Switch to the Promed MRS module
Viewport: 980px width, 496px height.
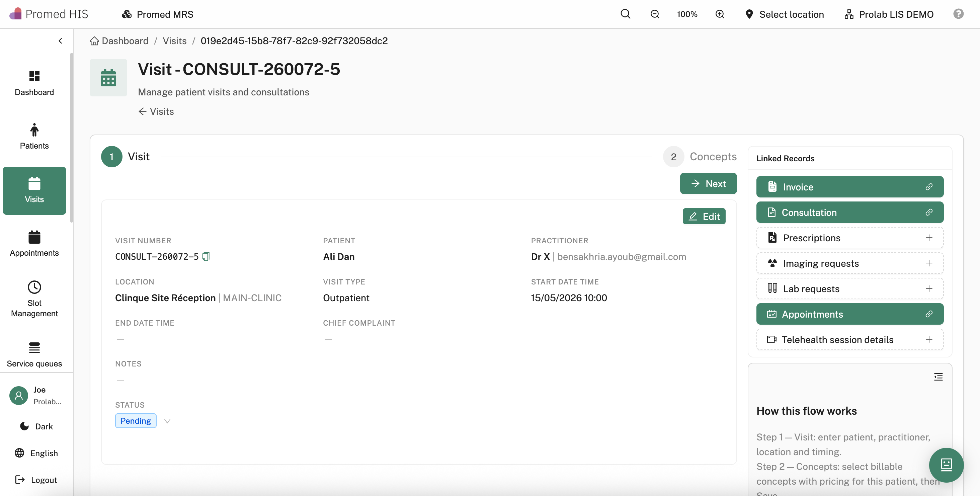click(158, 14)
